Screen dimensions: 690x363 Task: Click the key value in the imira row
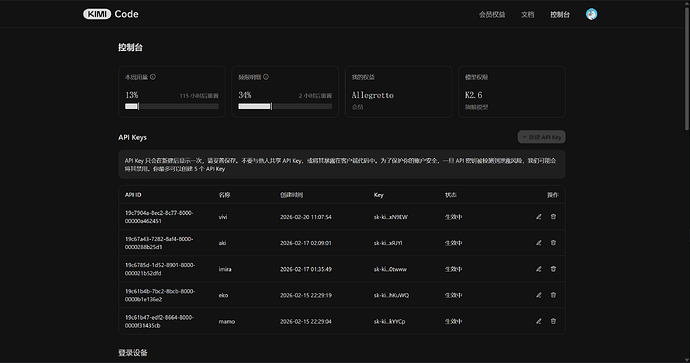click(390, 269)
